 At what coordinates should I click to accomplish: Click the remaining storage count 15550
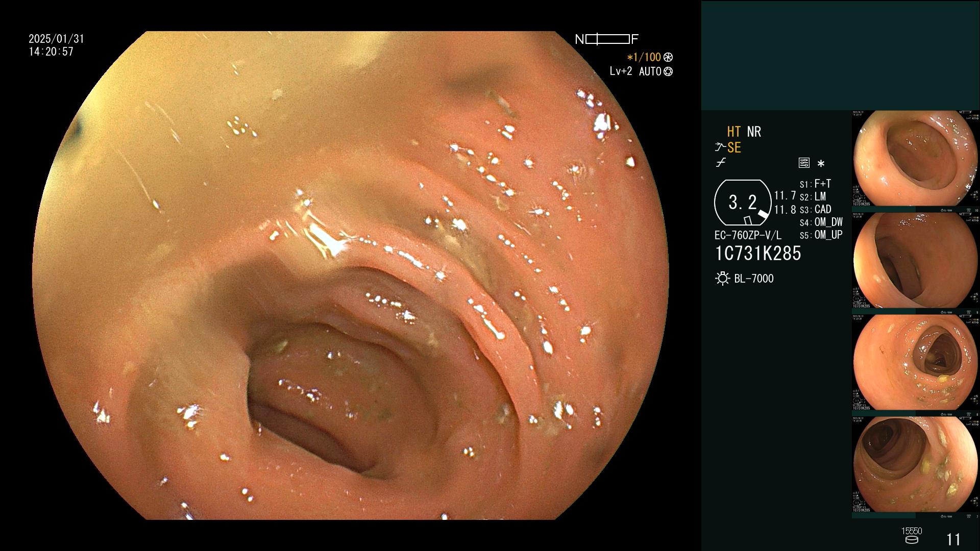(x=911, y=531)
